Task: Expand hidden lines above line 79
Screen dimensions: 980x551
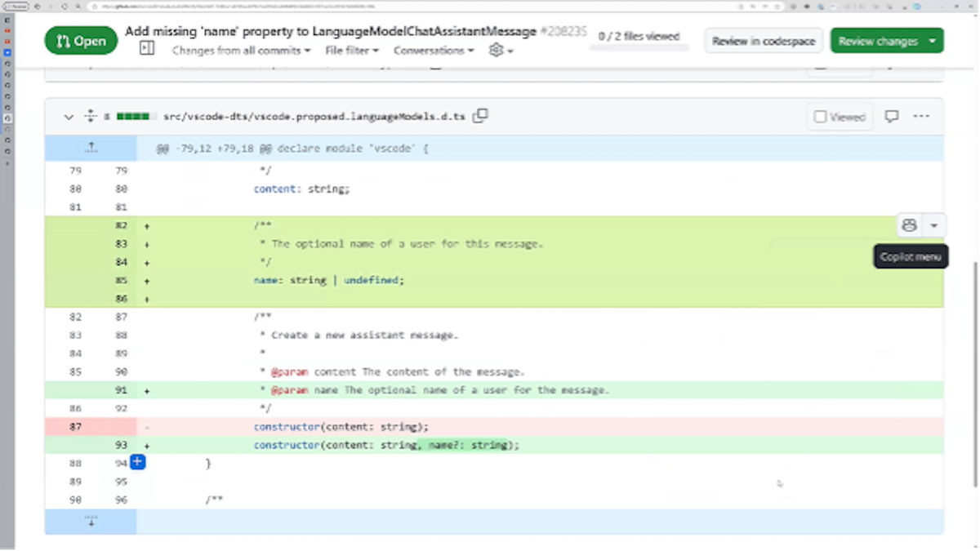Action: (x=91, y=148)
